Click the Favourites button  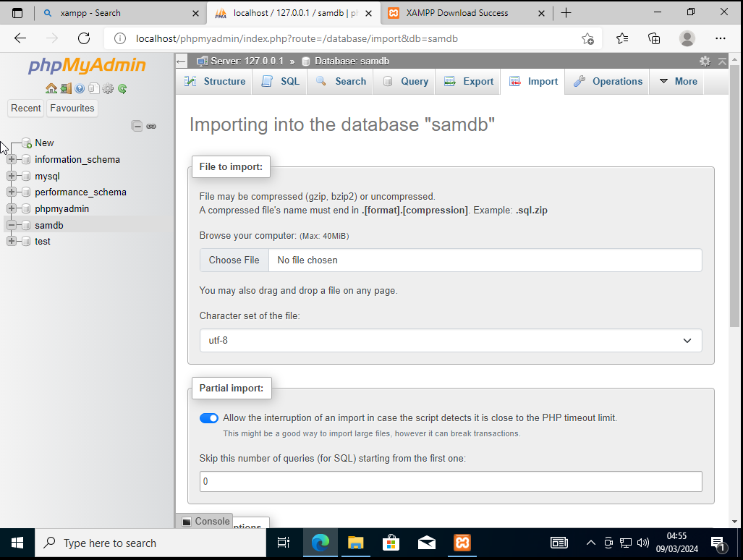pos(72,109)
